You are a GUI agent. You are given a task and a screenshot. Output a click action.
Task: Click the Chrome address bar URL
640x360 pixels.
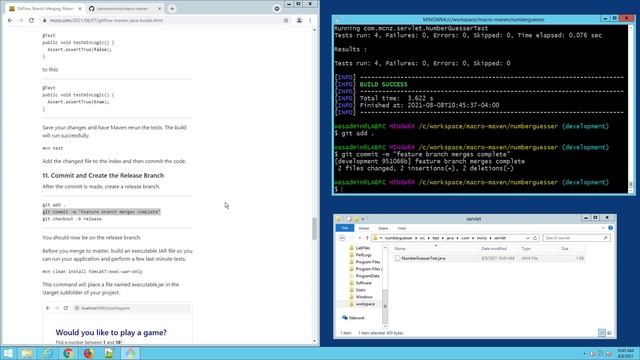[106, 20]
